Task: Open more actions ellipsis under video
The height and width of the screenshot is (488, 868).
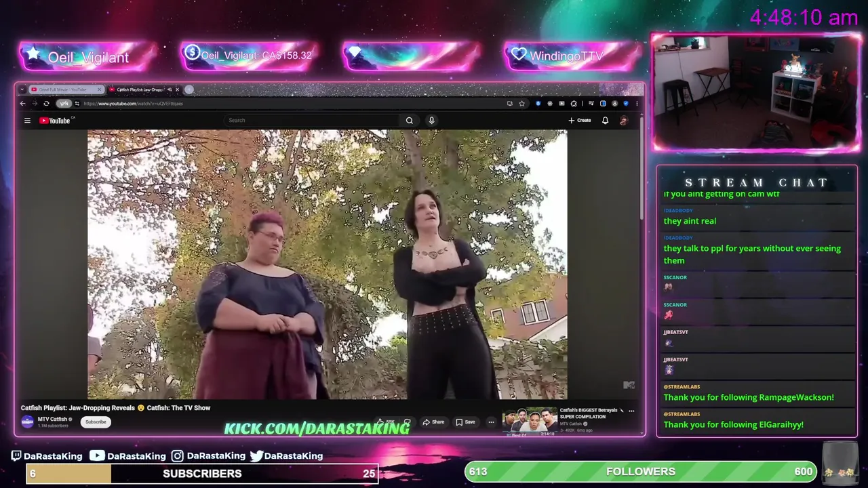Action: [x=491, y=422]
